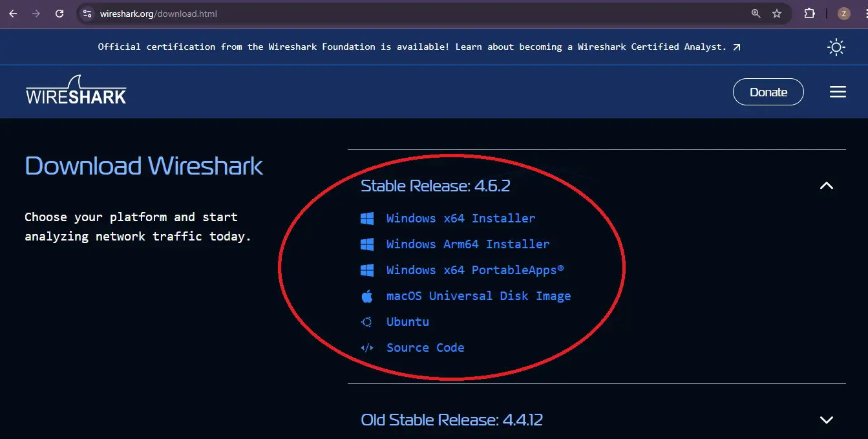Click the Wireshark shark fin logo
This screenshot has width=868, height=439.
click(x=76, y=91)
